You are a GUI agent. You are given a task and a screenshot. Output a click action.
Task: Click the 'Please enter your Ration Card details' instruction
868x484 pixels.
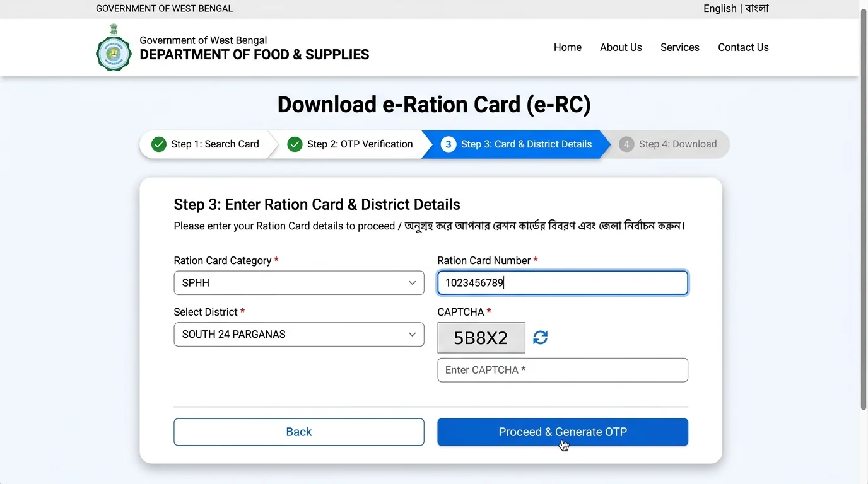pos(430,226)
